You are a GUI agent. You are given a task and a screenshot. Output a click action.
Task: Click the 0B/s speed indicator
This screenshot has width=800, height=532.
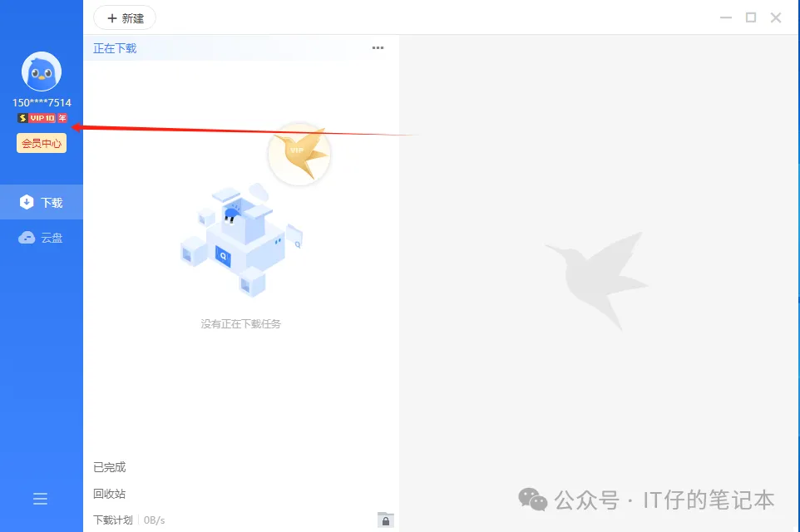pyautogui.click(x=154, y=520)
